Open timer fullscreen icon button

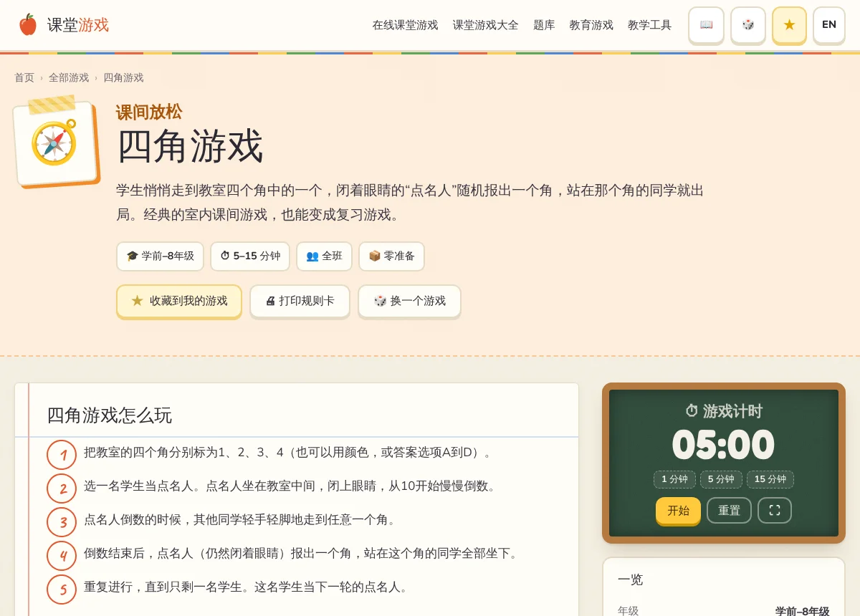[775, 511]
